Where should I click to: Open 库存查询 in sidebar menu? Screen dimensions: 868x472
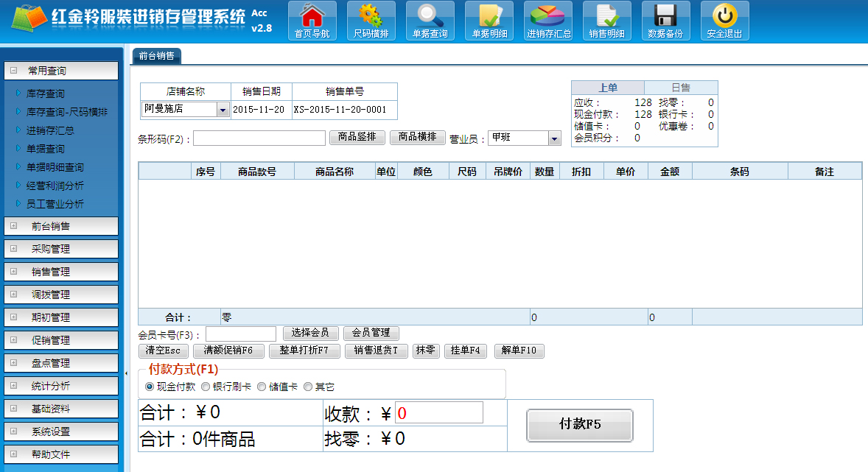click(x=45, y=94)
